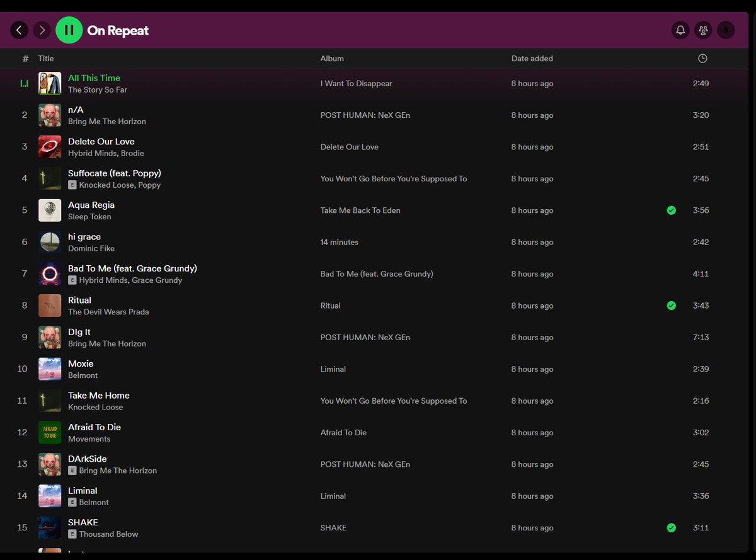Click Bad To Me track cover art

pos(50,274)
